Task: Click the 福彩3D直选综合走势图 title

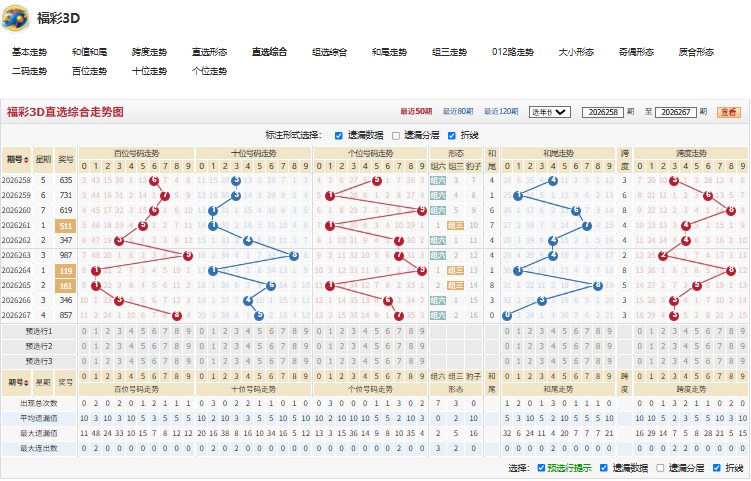Action: (65, 112)
